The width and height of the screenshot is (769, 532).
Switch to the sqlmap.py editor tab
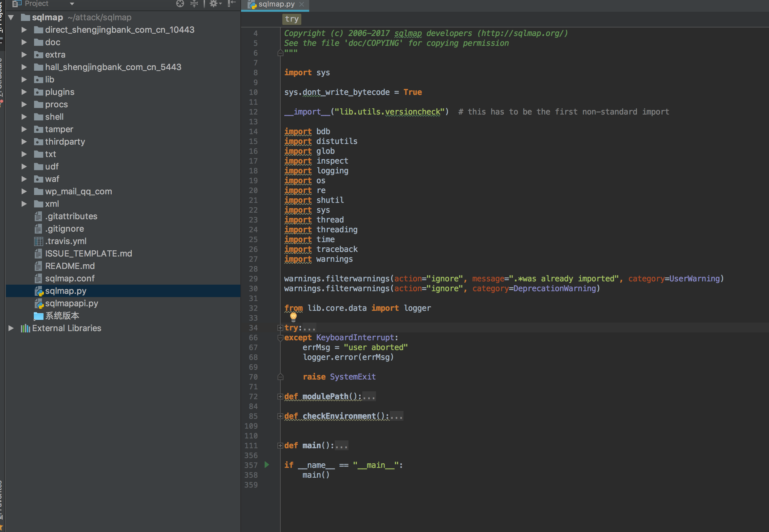[276, 4]
